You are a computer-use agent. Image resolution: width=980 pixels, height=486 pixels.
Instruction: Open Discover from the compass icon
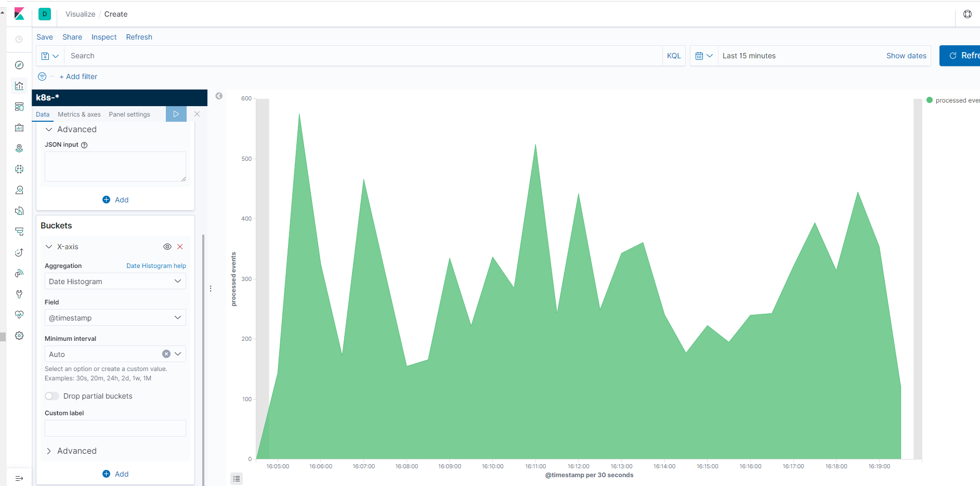[x=19, y=65]
